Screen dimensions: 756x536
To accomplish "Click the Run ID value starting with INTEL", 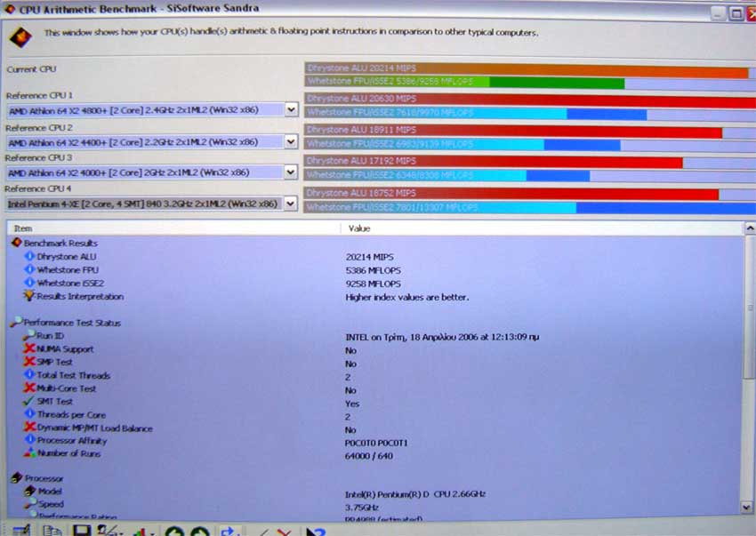I will [x=442, y=337].
